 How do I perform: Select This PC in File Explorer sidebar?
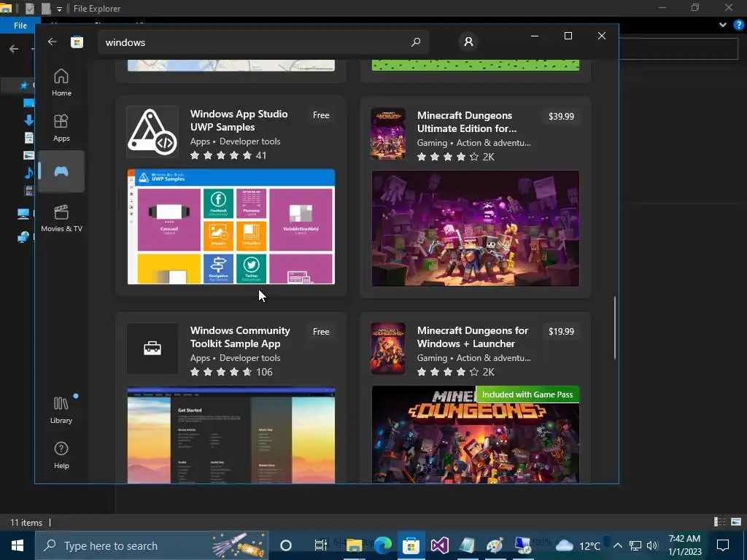tap(23, 214)
